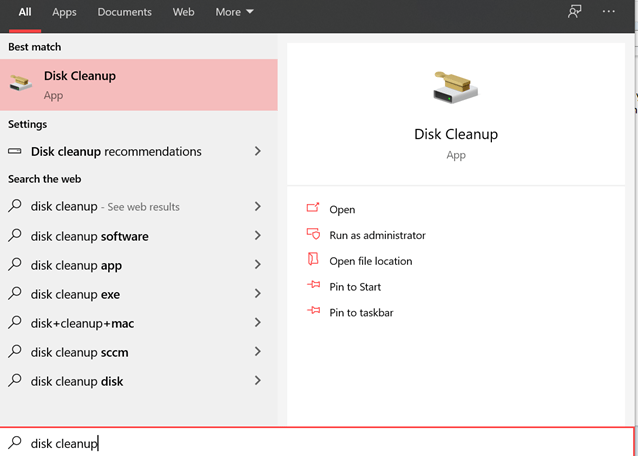Select Pin to taskbar
The image size is (638, 456).
pos(361,312)
